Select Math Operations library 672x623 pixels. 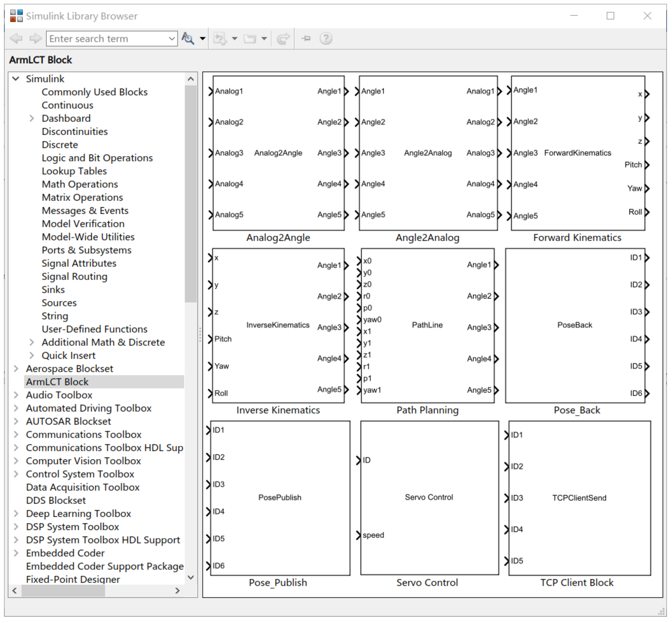79,184
